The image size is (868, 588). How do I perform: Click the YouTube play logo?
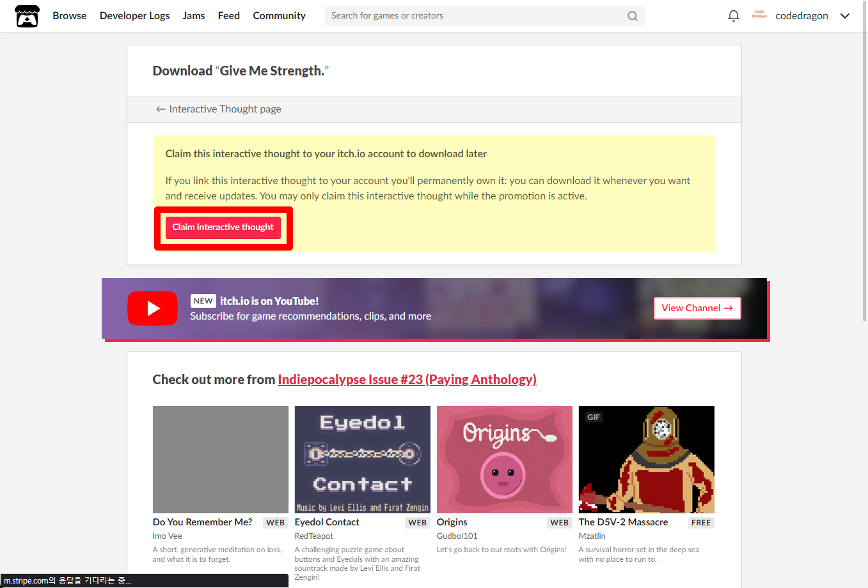(152, 308)
